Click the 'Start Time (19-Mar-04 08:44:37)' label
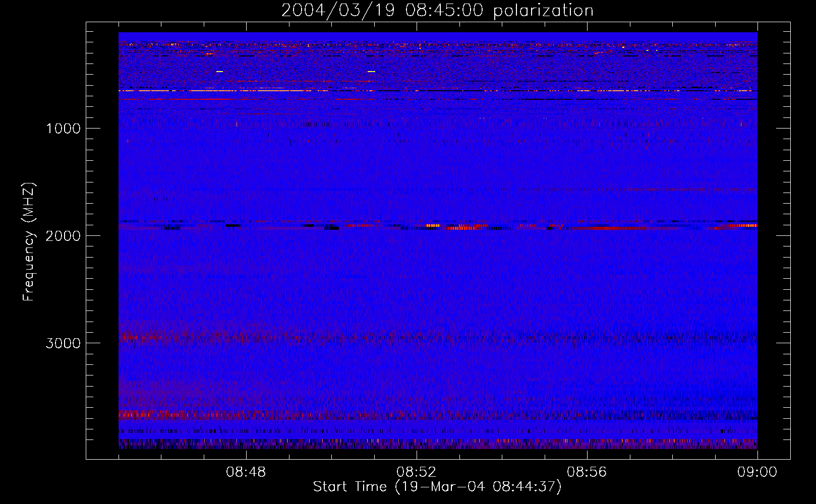Image resolution: width=816 pixels, height=504 pixels. (437, 487)
